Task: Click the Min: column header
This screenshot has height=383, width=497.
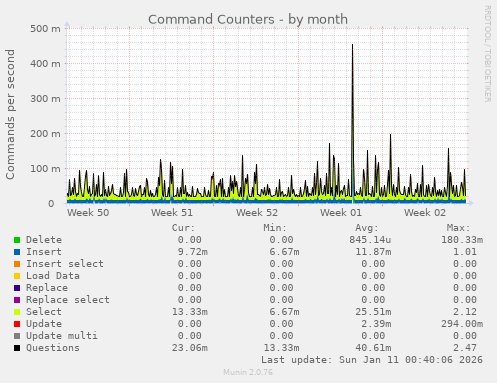Action: pos(275,228)
